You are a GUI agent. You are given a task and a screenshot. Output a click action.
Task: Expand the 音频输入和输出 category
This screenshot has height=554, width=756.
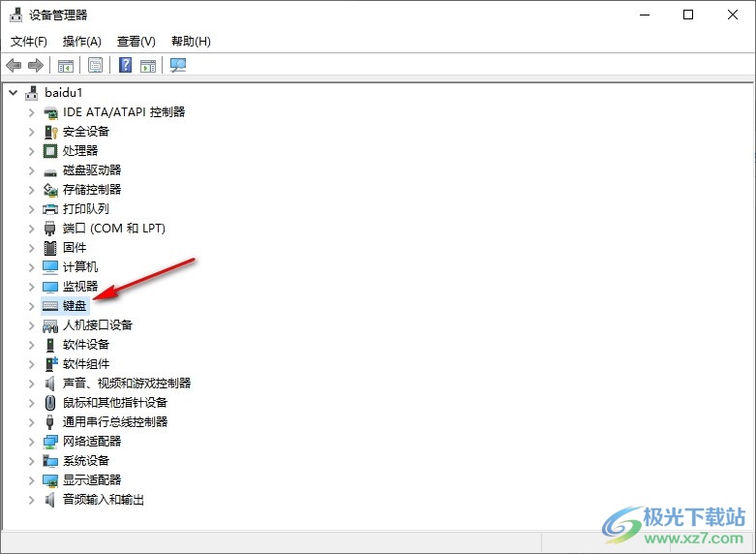[x=31, y=500]
